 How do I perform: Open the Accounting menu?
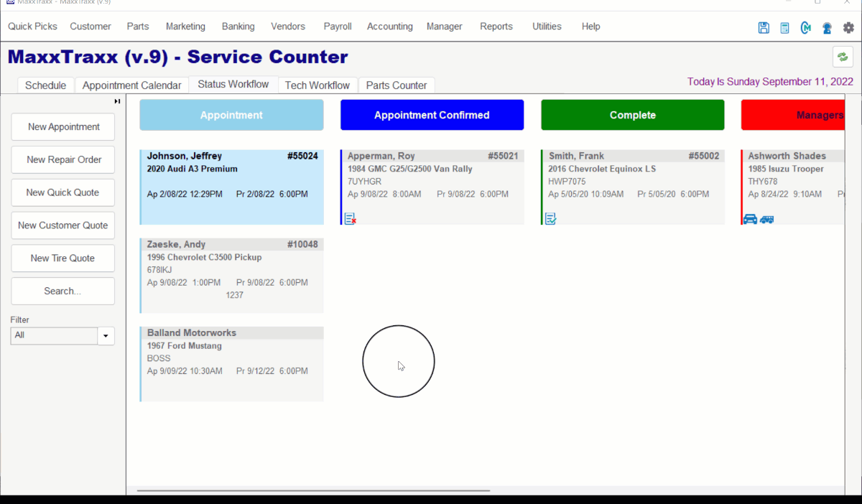click(x=390, y=27)
